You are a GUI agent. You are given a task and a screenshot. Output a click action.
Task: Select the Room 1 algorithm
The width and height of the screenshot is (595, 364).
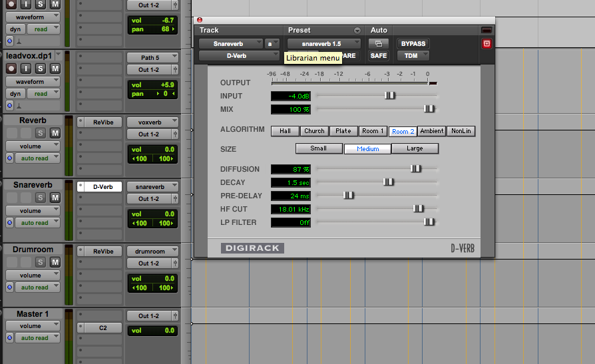coord(372,131)
